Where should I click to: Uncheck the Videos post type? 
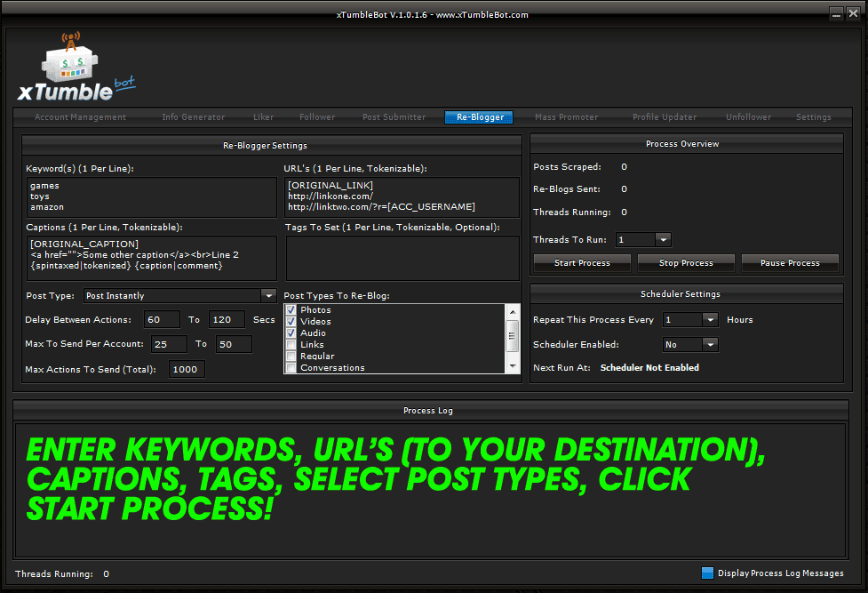click(291, 322)
